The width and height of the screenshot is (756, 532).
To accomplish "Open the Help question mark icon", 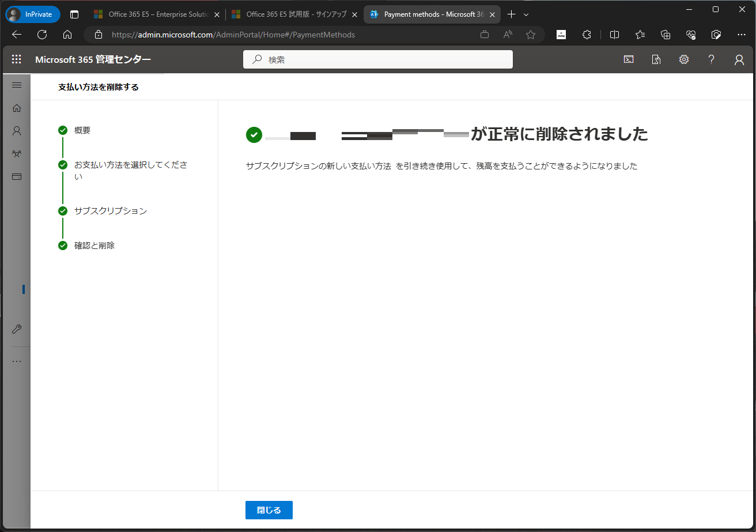I will (712, 59).
